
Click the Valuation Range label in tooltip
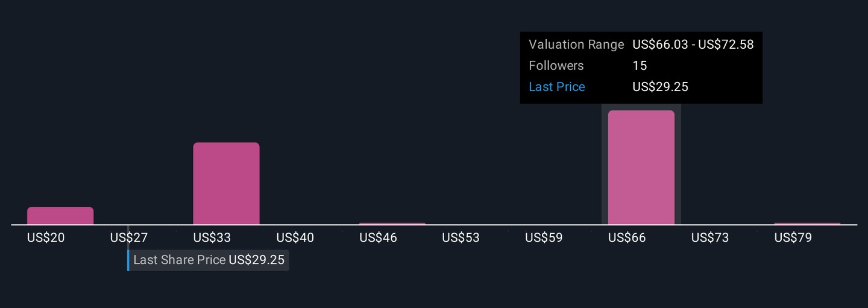[576, 45]
